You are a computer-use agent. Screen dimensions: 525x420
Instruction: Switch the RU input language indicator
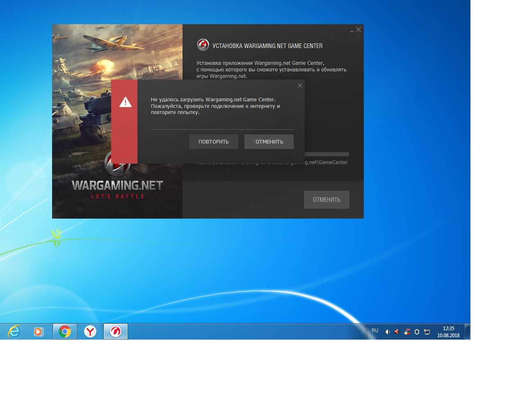pos(375,331)
